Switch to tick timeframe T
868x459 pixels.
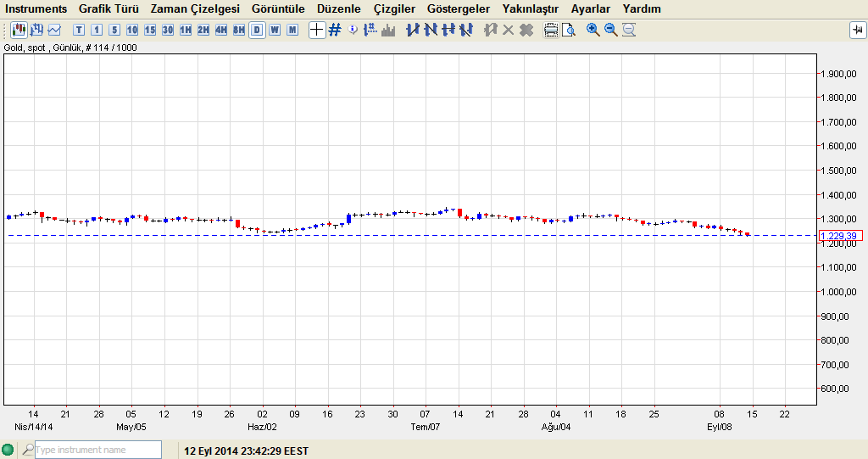pyautogui.click(x=79, y=30)
